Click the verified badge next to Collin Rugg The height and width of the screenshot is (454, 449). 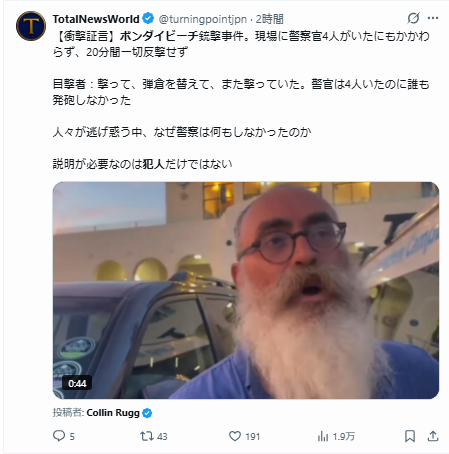pyautogui.click(x=147, y=413)
